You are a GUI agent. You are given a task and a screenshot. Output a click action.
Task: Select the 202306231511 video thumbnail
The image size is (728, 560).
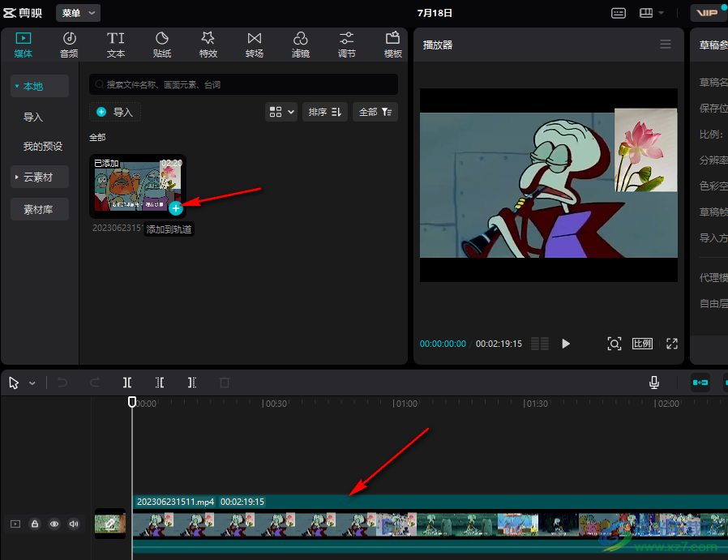[138, 186]
